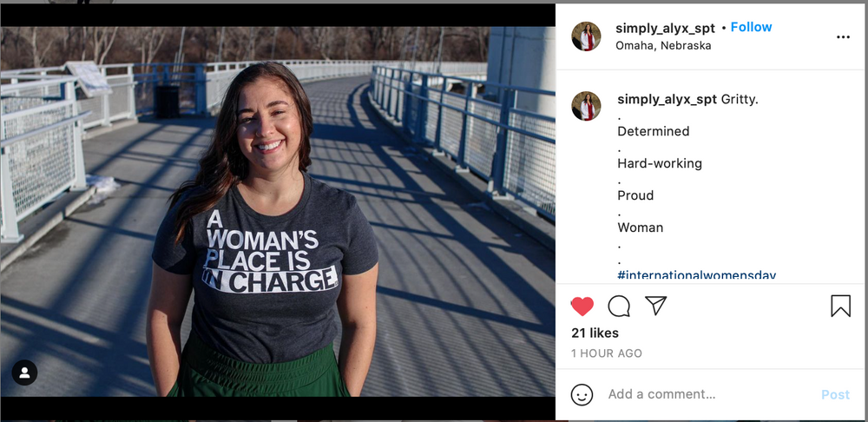Viewport: 868px width, 422px height.
Task: Save post with bookmark icon
Action: 840,306
